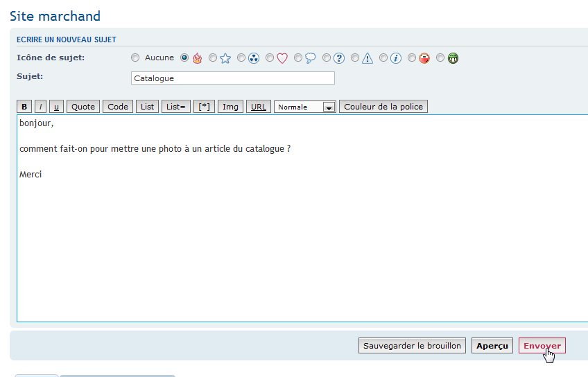Screen dimensions: 588x377
Task: Apply underline with the u button
Action: tap(56, 107)
